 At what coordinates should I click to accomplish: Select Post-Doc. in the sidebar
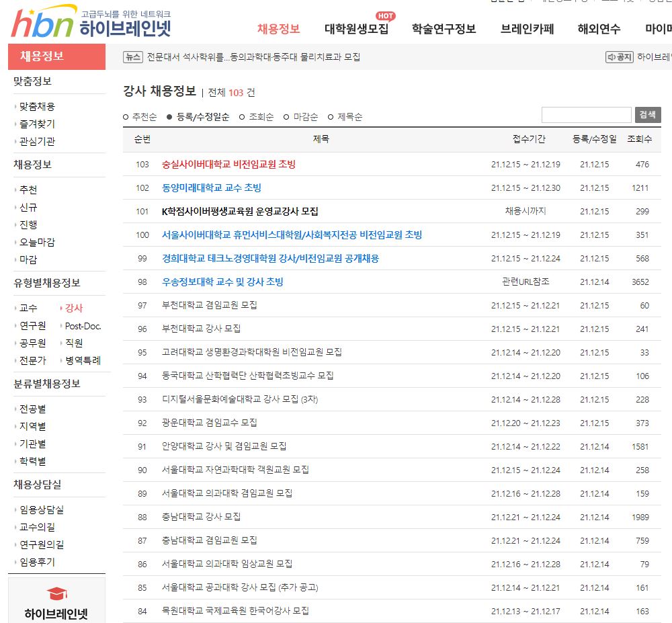(83, 326)
